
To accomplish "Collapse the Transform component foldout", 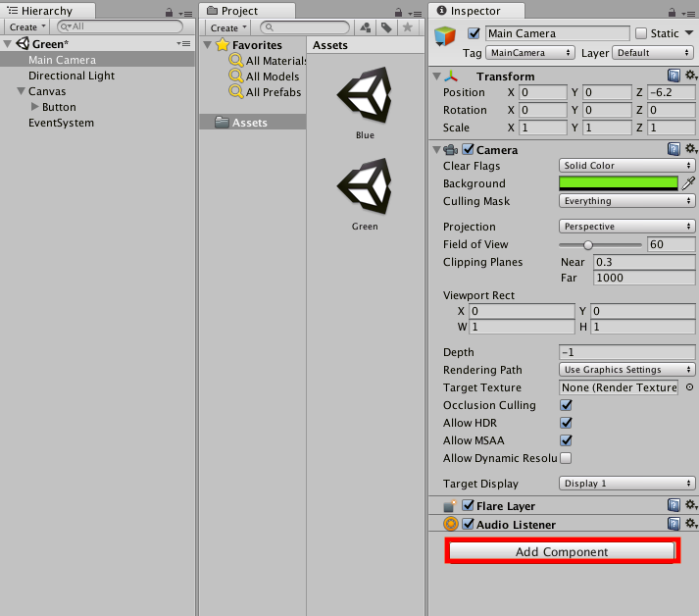I will [x=437, y=77].
